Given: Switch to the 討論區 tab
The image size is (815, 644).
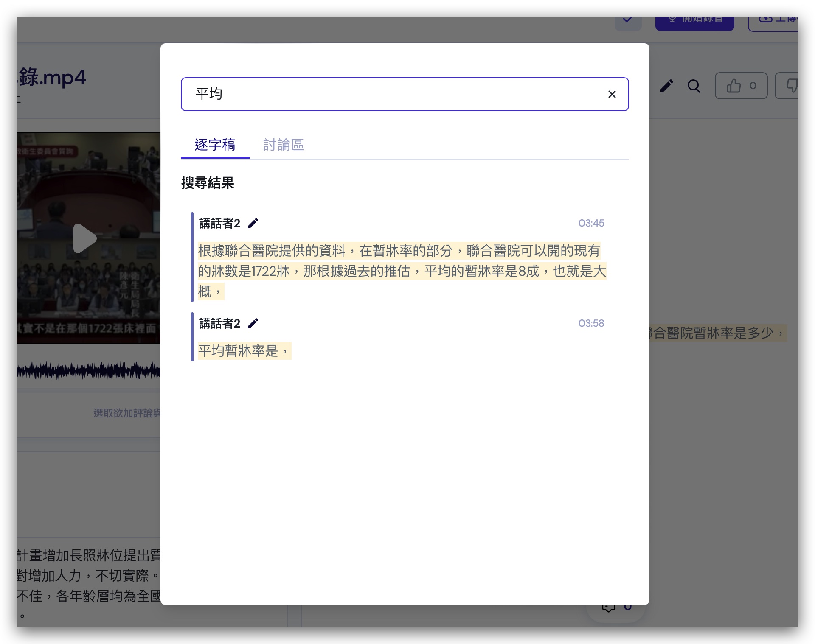Looking at the screenshot, I should click(x=283, y=145).
